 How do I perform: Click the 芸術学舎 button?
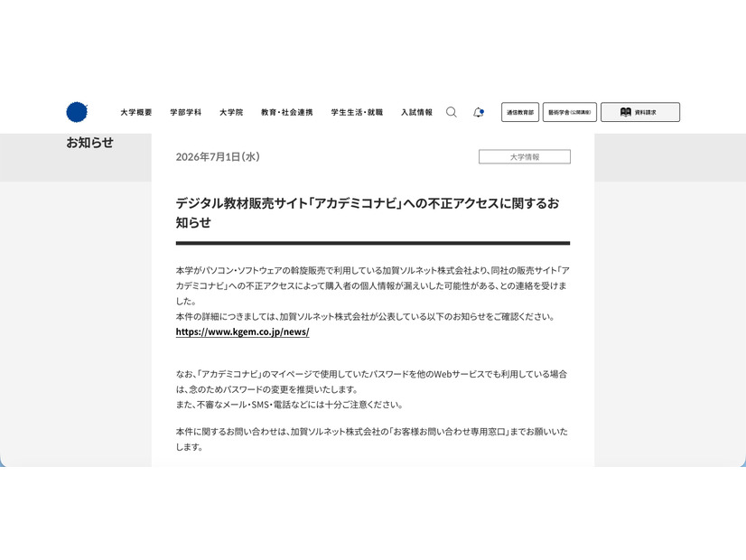(x=570, y=112)
